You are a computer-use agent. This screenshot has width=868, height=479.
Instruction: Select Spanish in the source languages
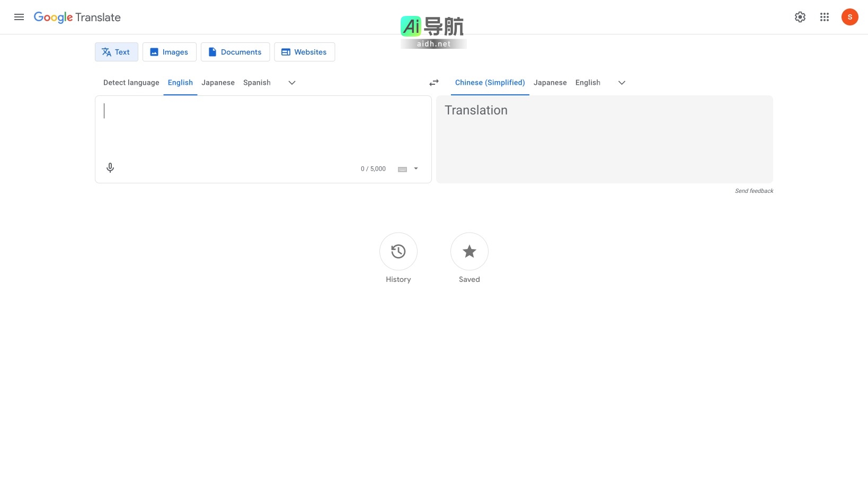click(256, 83)
